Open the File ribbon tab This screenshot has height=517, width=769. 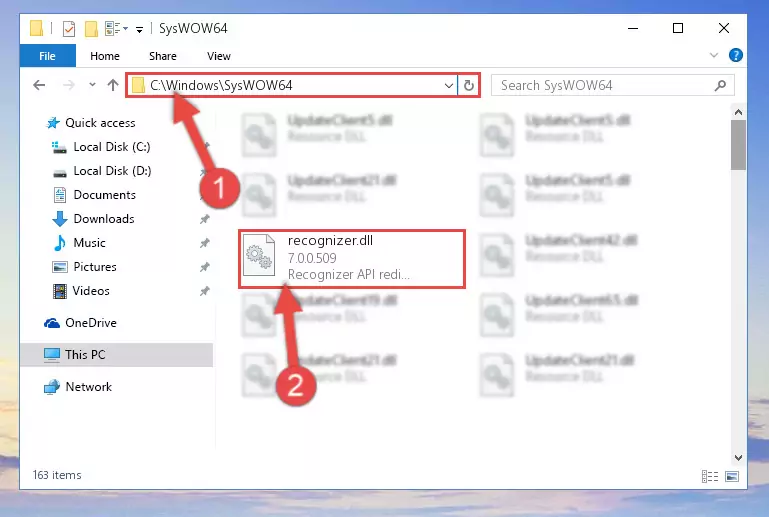click(48, 56)
